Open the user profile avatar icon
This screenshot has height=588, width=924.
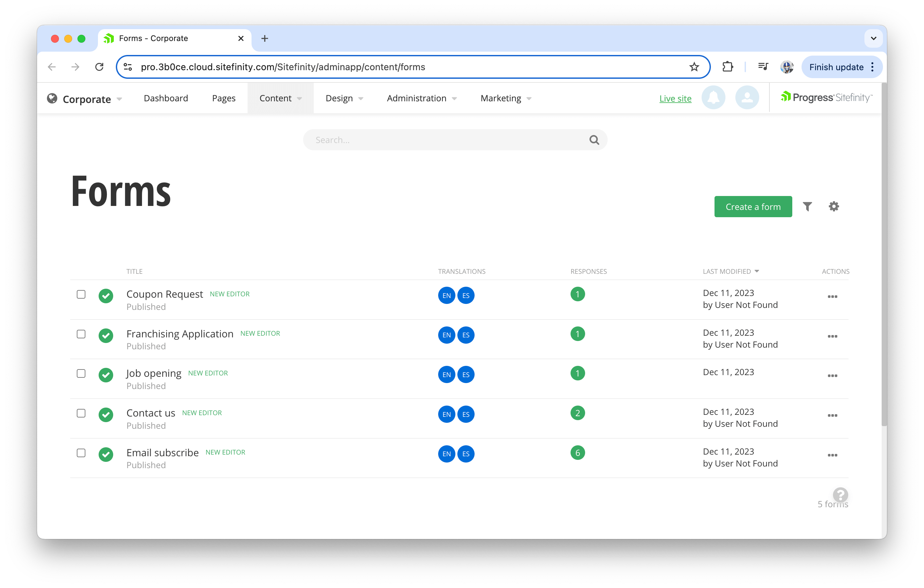(x=747, y=98)
